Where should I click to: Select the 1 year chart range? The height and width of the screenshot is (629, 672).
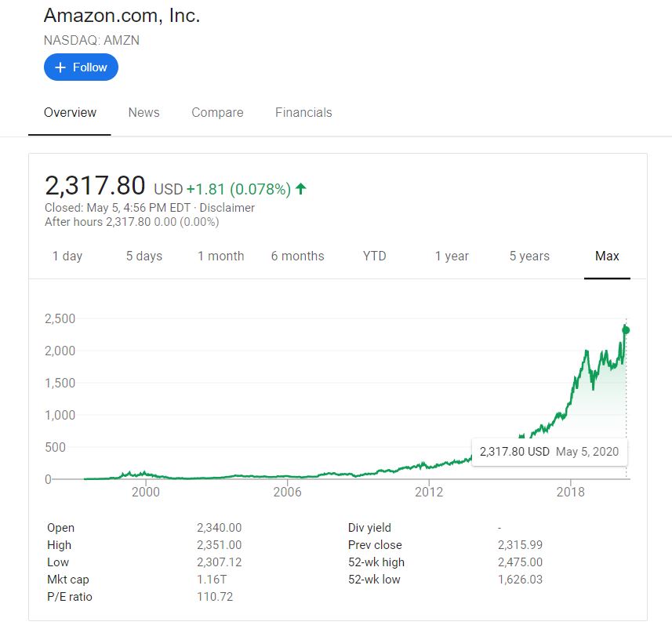452,256
